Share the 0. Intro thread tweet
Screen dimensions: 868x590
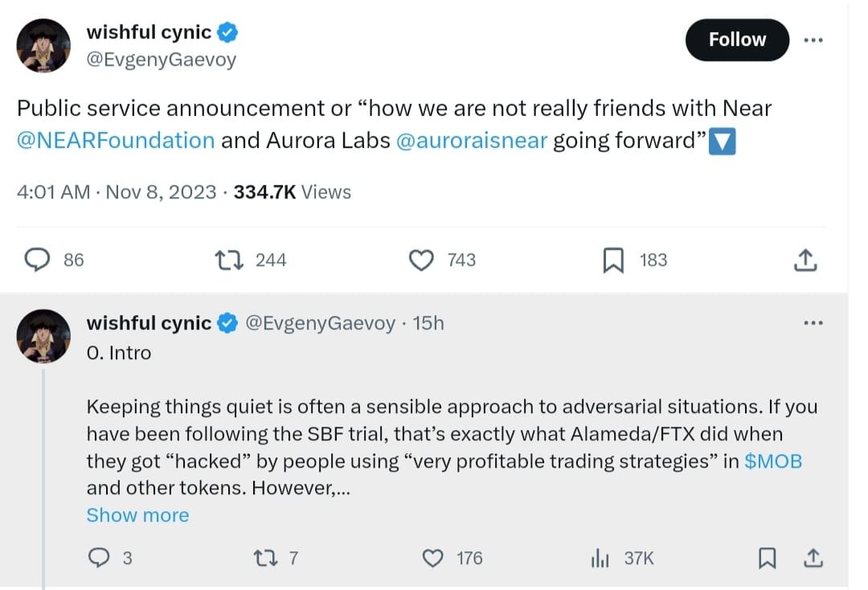tap(813, 557)
